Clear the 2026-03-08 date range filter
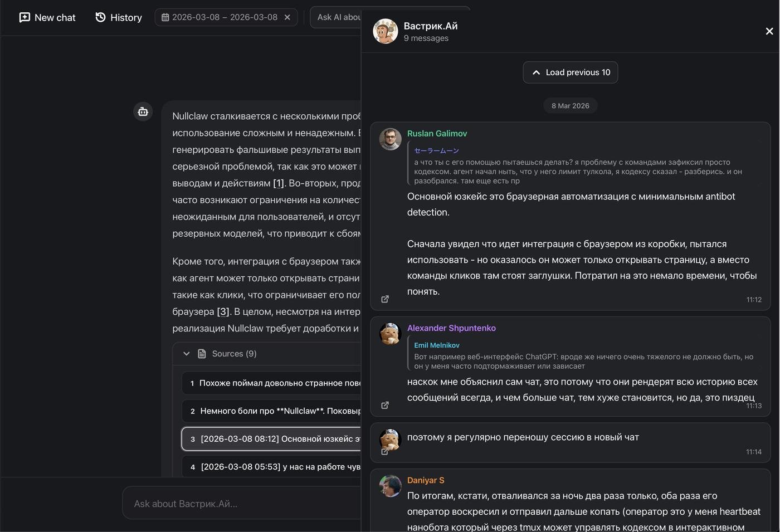This screenshot has height=532, width=780. pos(287,17)
